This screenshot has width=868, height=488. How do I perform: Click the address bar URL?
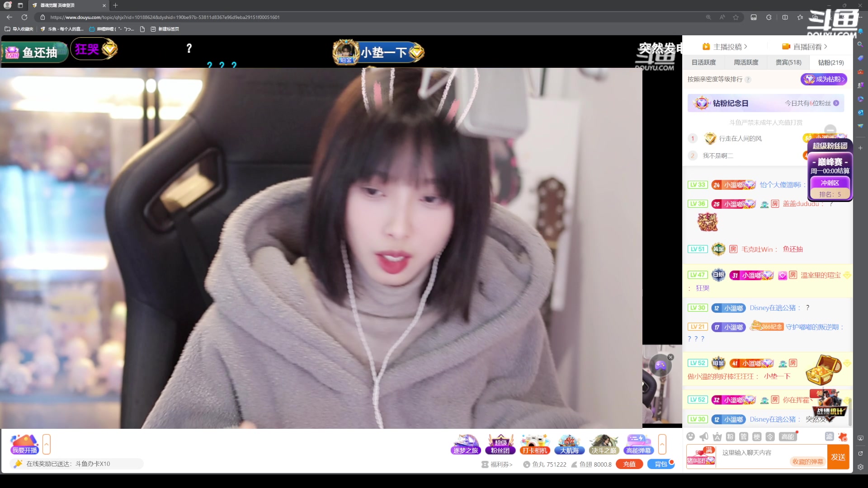click(165, 17)
